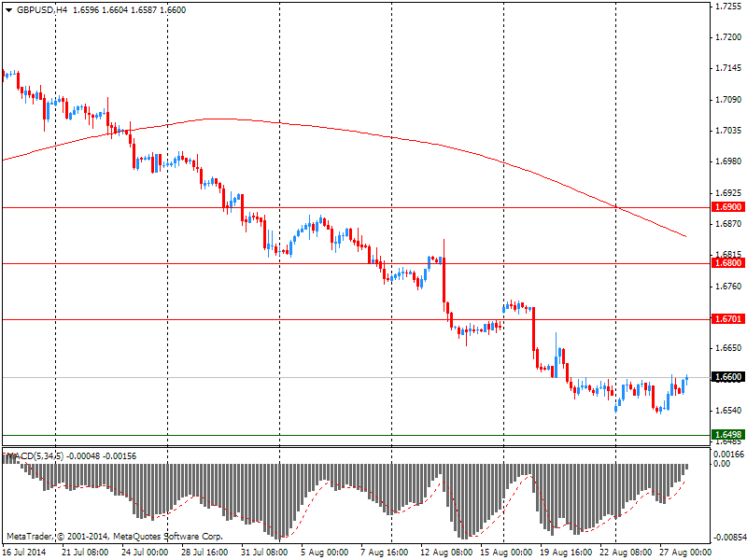
Task: Click the 31 Jul 08:00 time label
Action: click(x=264, y=553)
